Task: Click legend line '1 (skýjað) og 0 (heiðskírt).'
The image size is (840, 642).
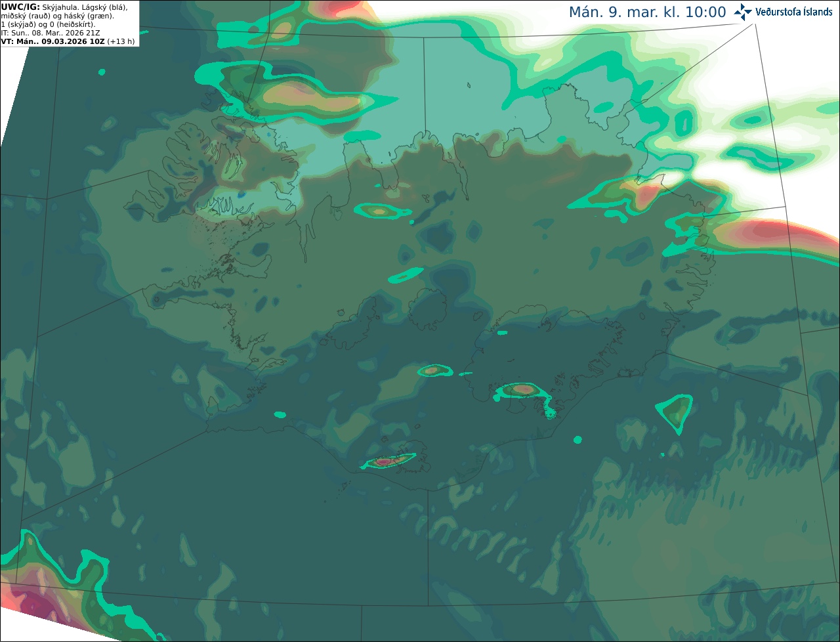Action: tap(48, 24)
